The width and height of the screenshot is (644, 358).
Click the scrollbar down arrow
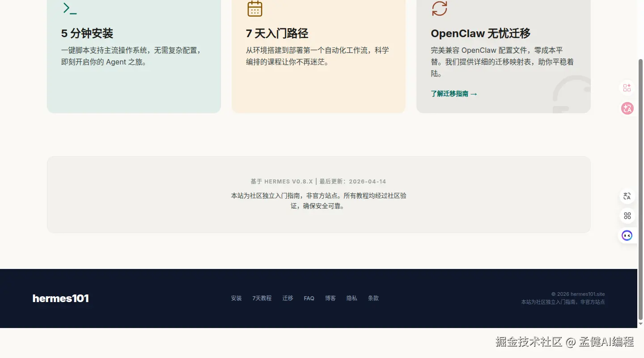[x=640, y=324]
